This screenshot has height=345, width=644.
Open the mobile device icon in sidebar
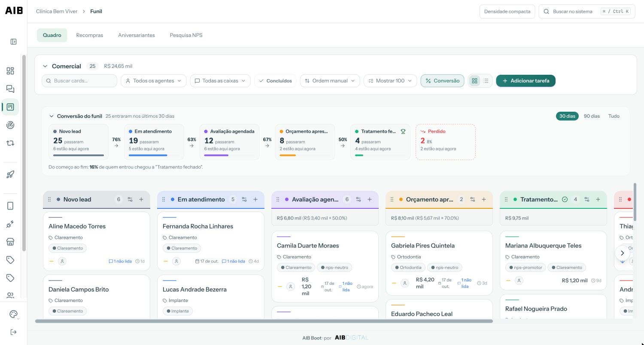point(10,206)
